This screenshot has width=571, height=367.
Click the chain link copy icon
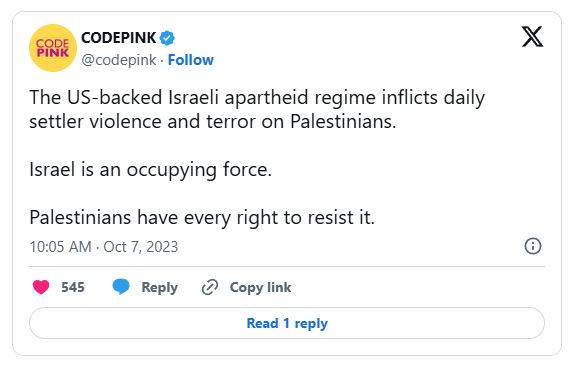tap(210, 287)
